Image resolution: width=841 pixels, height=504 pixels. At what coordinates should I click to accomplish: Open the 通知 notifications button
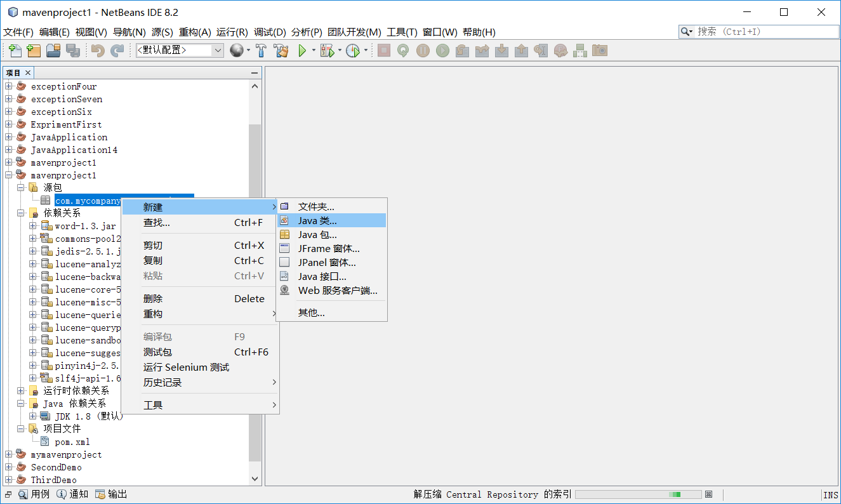72,494
